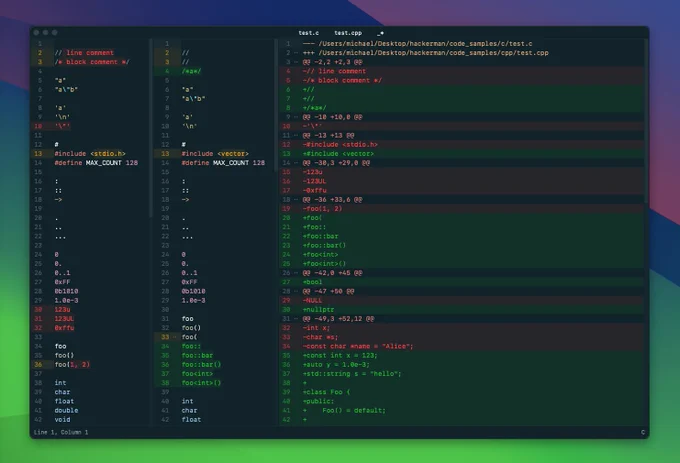Click '-const char *name = "Alice";' diff line
The image size is (680, 463).
[x=358, y=346]
